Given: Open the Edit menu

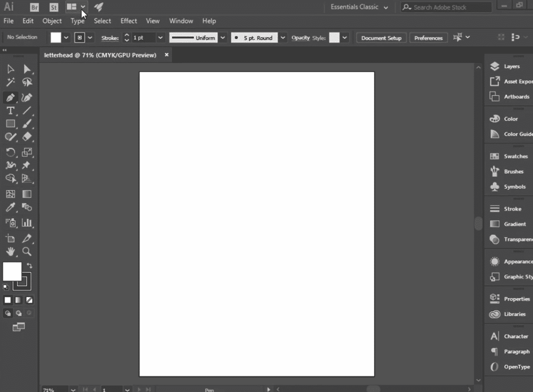Looking at the screenshot, I should click(x=28, y=21).
